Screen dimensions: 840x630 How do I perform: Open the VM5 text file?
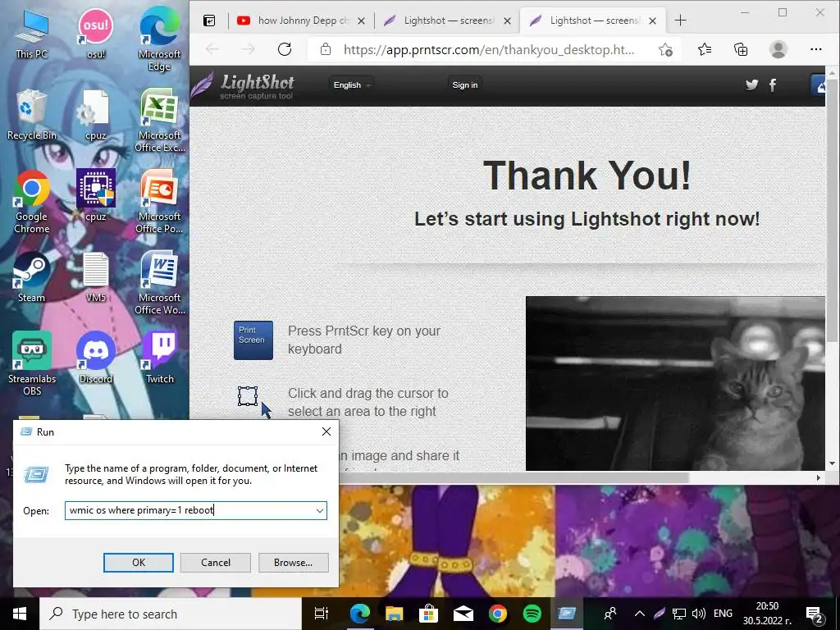point(95,277)
